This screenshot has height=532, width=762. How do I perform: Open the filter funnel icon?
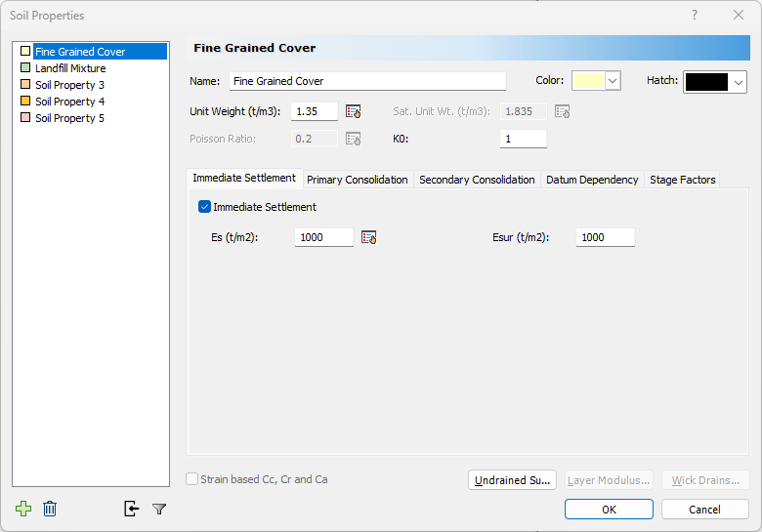click(159, 509)
